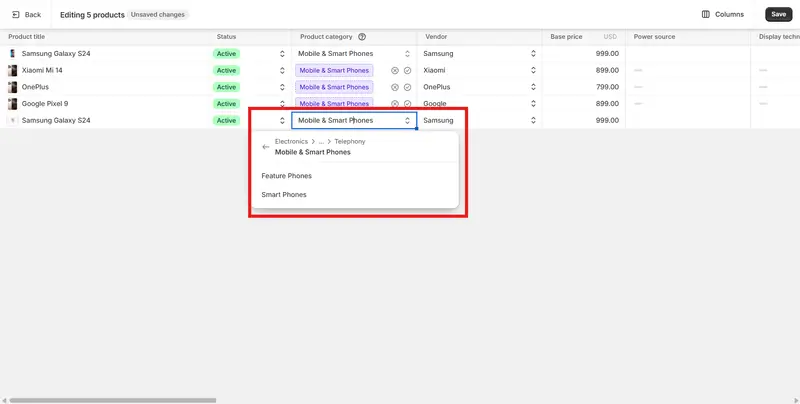Click the OnePlus product thumbnail

click(x=13, y=87)
